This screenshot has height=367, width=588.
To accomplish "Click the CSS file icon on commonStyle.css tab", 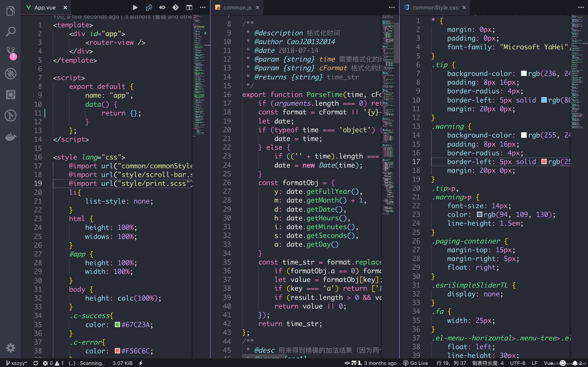I will pyautogui.click(x=406, y=8).
